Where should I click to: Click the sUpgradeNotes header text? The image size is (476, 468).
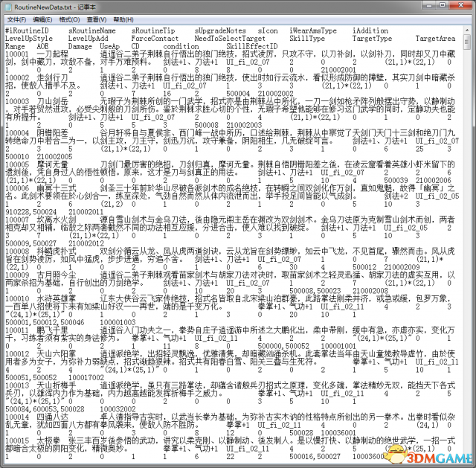pyautogui.click(x=220, y=31)
